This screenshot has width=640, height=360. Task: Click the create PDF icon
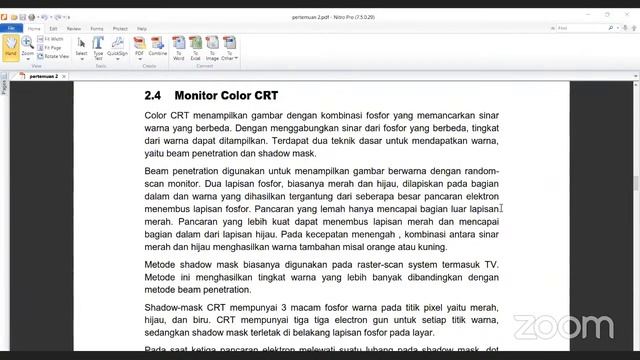coord(139,44)
